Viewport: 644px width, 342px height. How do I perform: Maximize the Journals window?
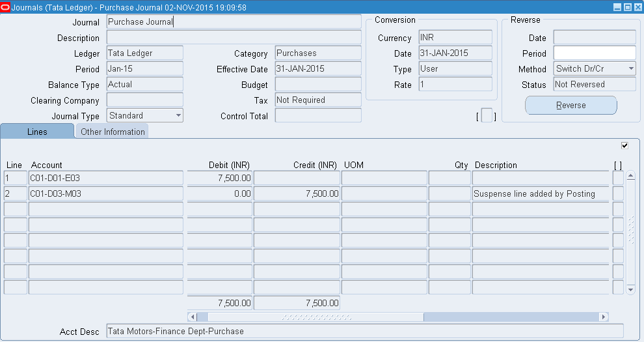627,7
